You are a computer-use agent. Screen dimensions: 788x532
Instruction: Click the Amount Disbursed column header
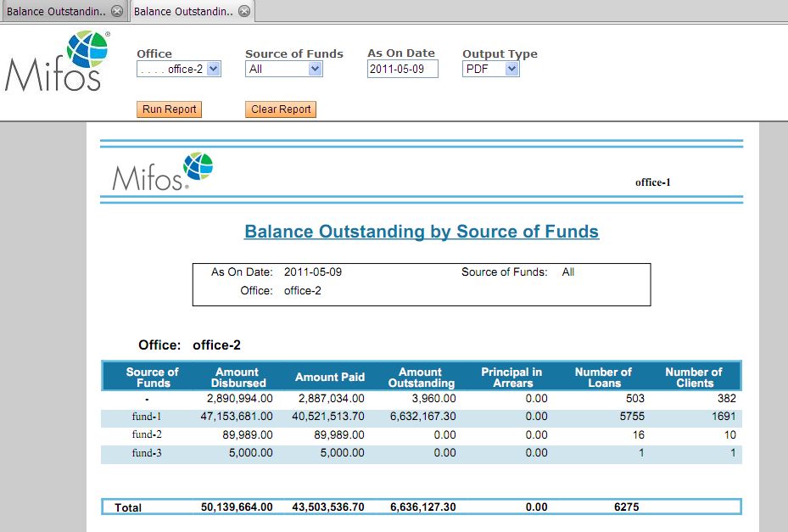pyautogui.click(x=238, y=378)
